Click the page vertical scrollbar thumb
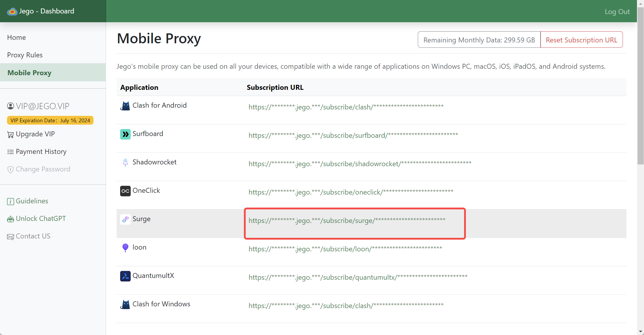 coord(640,85)
